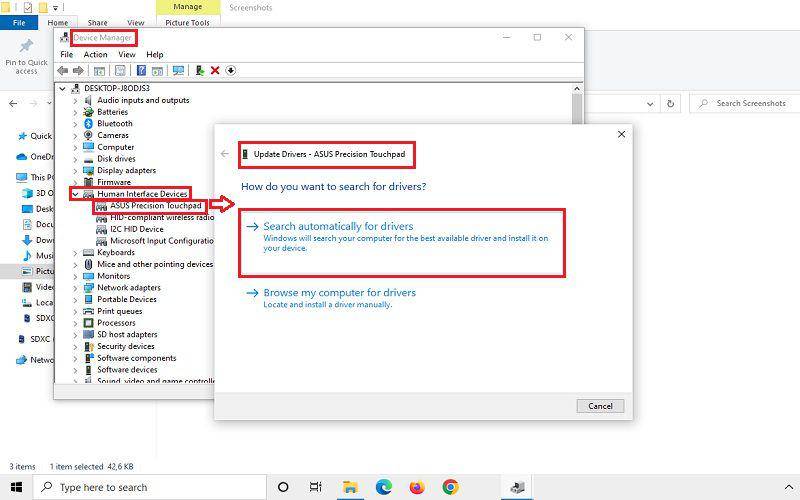The image size is (800, 500).
Task: Switch to the Share tab in File Explorer
Action: [97, 22]
